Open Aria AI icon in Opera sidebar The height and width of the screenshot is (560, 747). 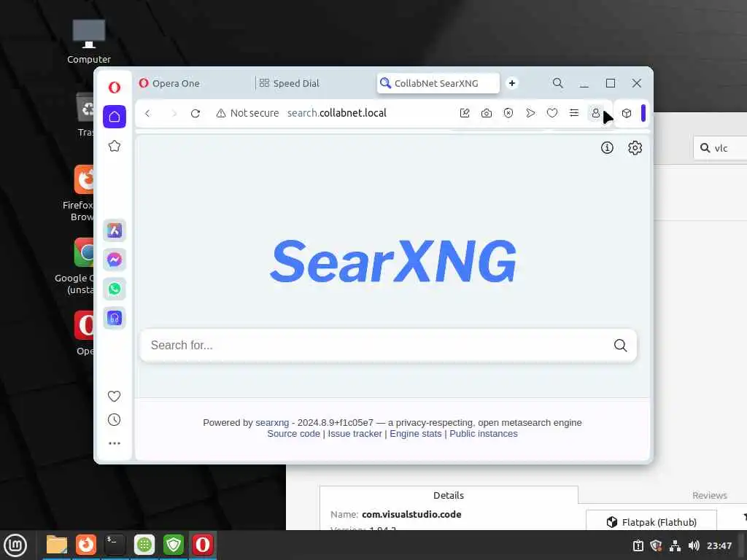[115, 230]
